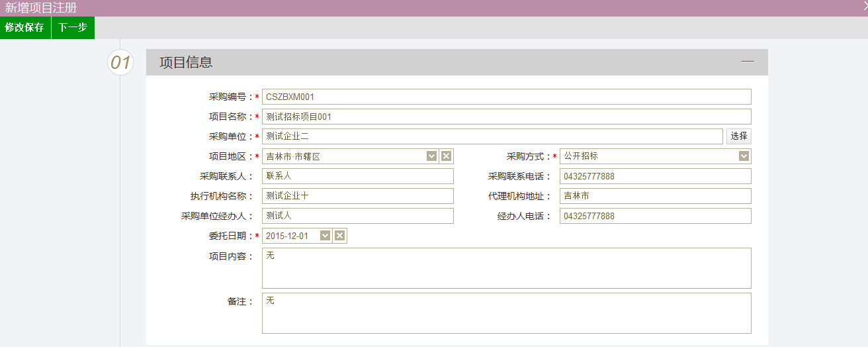Go to 下一步
Image resolution: width=868 pixels, height=347 pixels.
click(x=73, y=28)
